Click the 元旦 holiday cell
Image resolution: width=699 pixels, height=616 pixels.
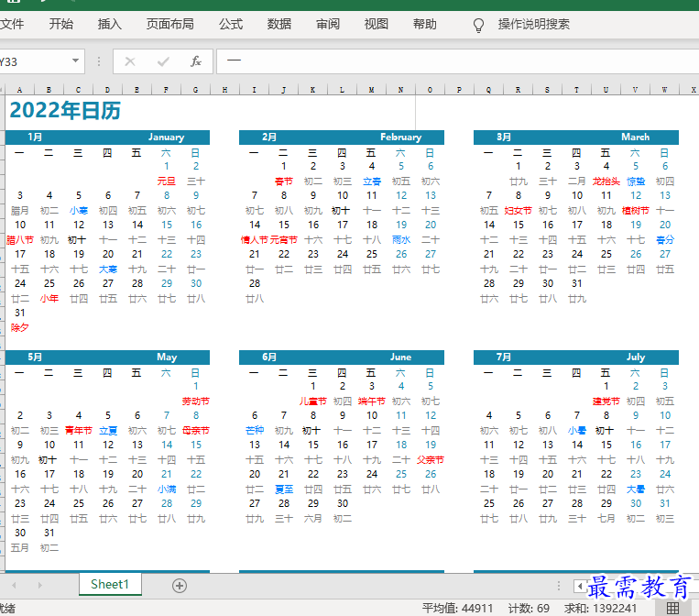pos(167,181)
